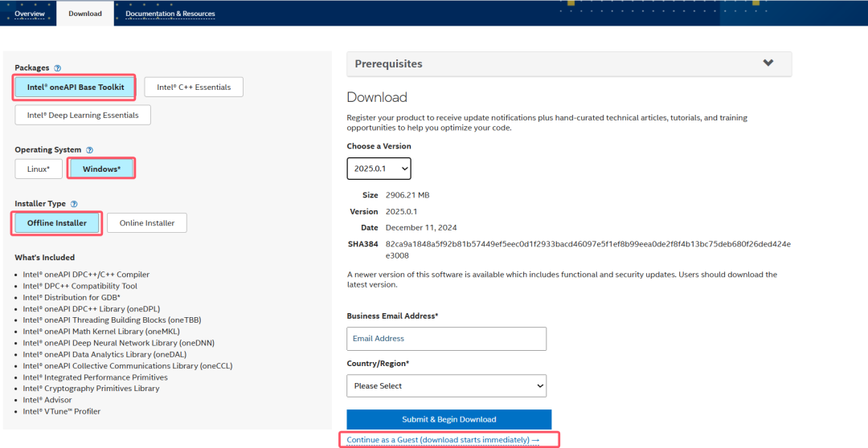Open the Installer Type help icon
The width and height of the screenshot is (868, 448).
(x=74, y=204)
